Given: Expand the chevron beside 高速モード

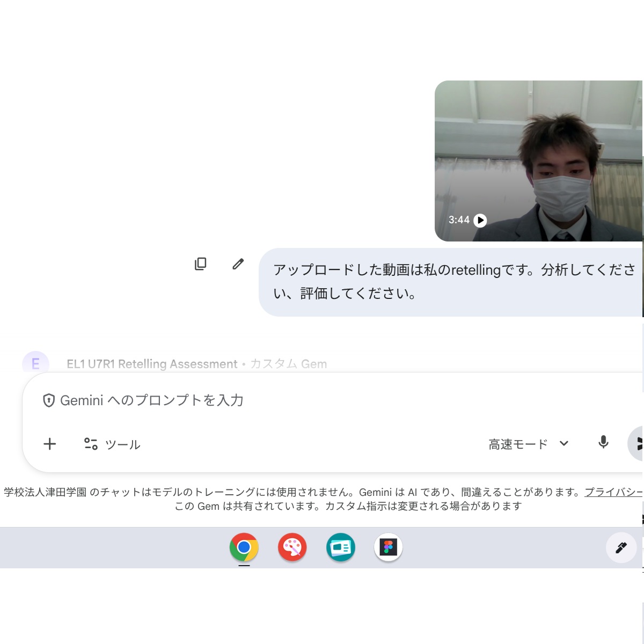Looking at the screenshot, I should (x=563, y=443).
